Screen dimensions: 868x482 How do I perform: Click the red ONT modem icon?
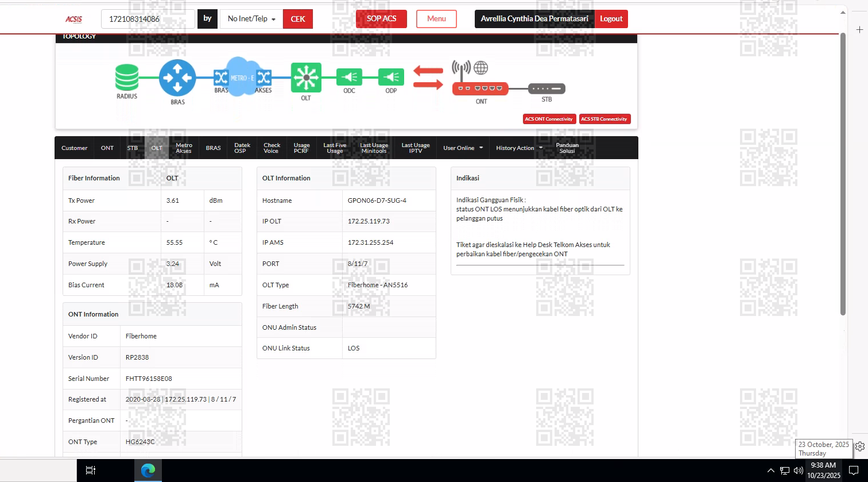480,88
